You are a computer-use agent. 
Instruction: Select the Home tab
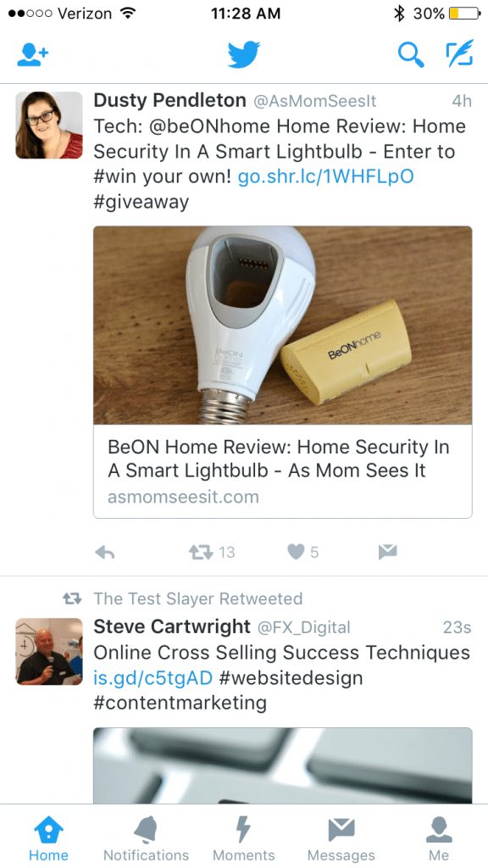48,838
